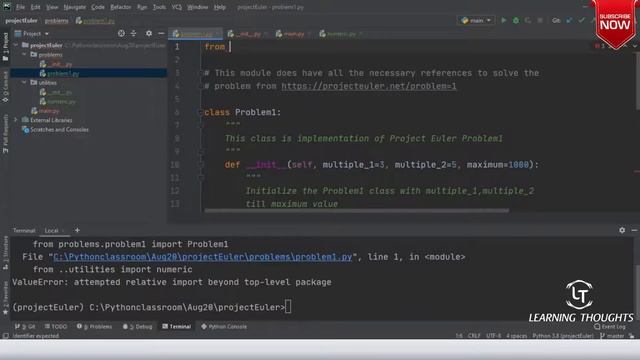Viewport: 640px width, 360px height.
Task: Open the Debug tool window button
Action: point(138,327)
